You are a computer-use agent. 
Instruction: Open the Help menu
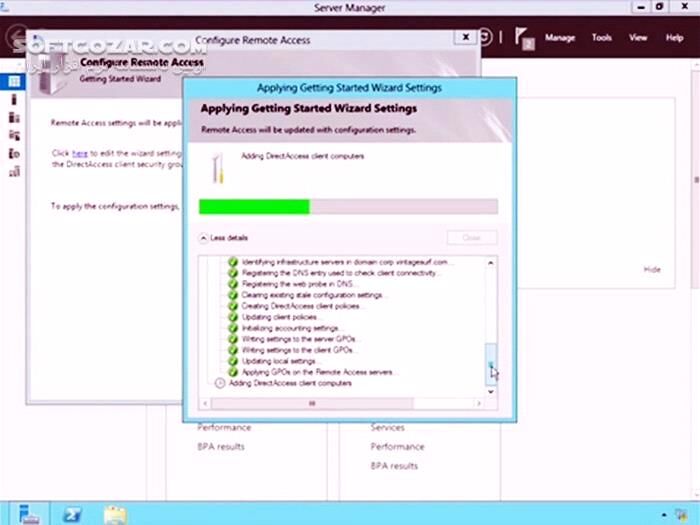pos(674,38)
